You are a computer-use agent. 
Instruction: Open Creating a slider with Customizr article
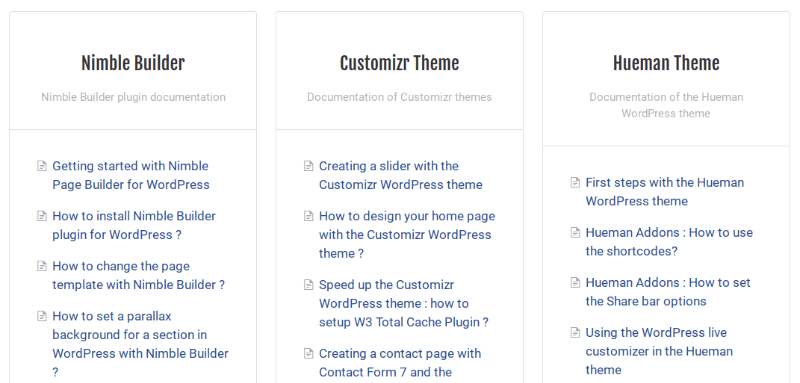coord(401,175)
